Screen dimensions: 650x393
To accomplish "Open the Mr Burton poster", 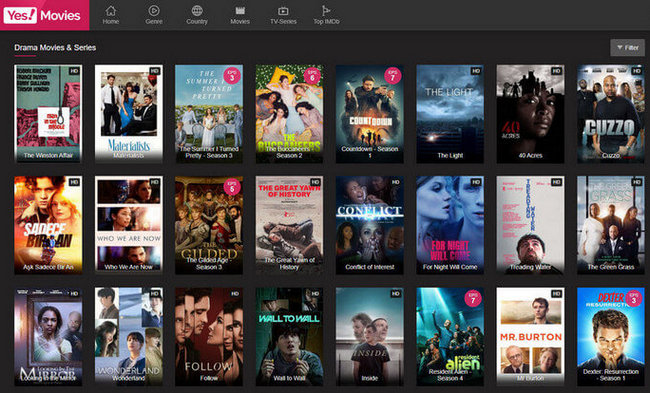I will click(x=531, y=337).
